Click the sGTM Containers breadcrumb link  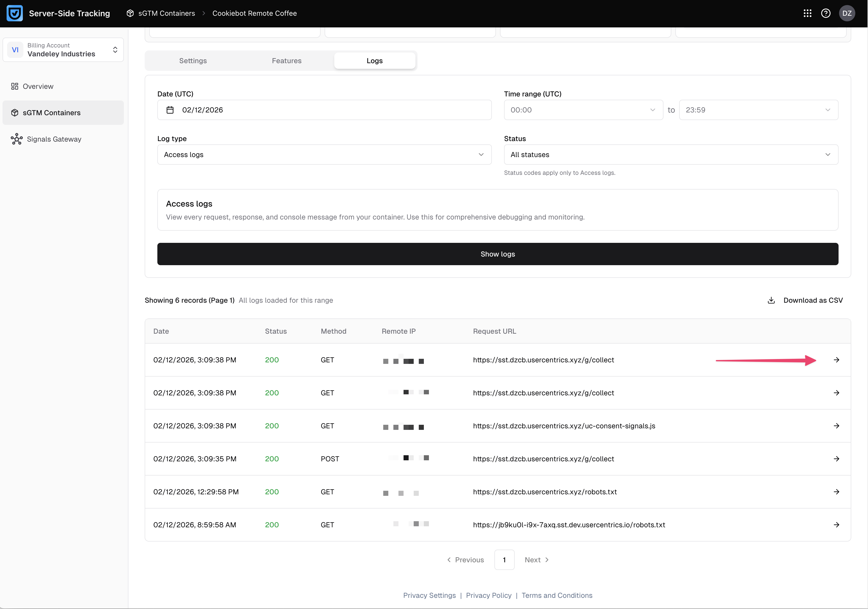pyautogui.click(x=166, y=13)
